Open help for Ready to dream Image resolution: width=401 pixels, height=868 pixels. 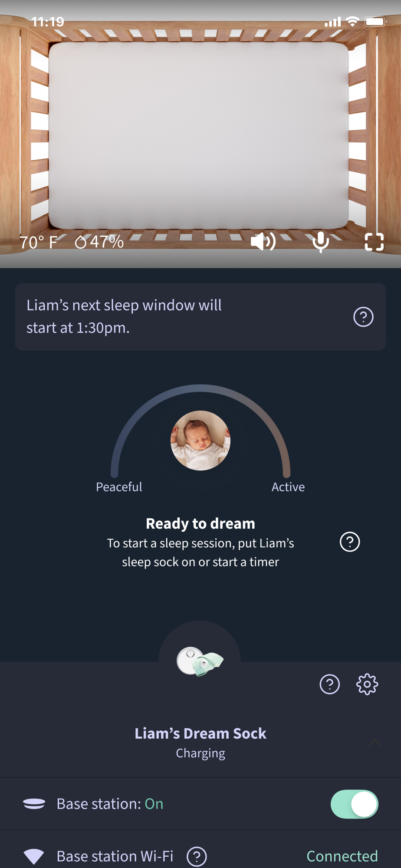click(x=350, y=542)
